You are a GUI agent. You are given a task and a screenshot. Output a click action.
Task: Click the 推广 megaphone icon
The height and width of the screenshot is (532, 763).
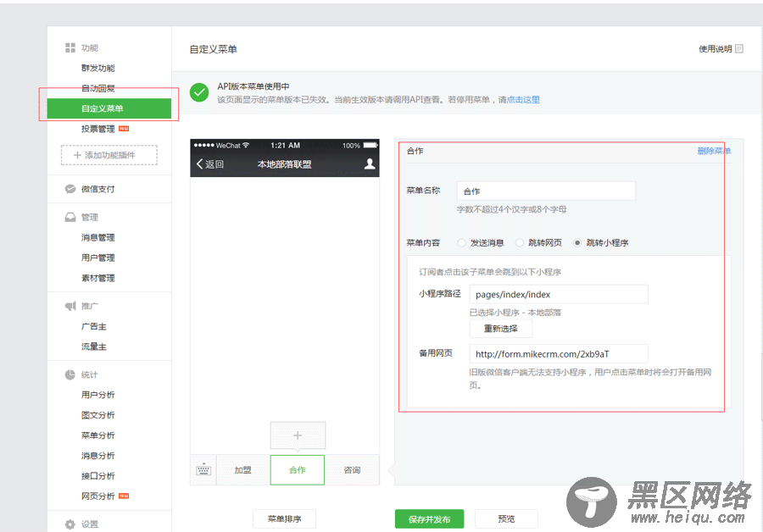tap(70, 306)
